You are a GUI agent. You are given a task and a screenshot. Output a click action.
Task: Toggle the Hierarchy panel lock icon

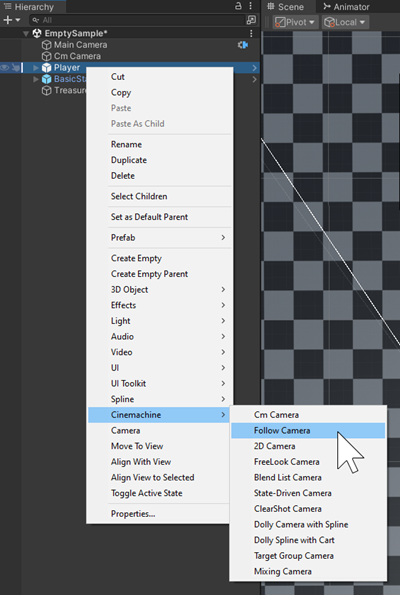[238, 6]
